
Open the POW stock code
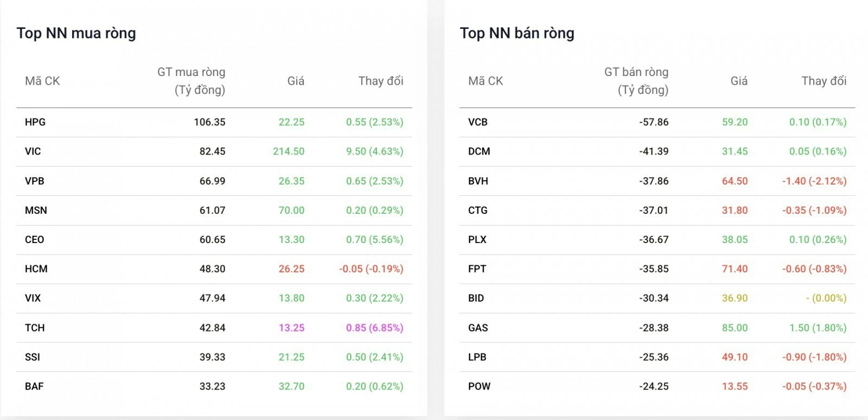pos(479,386)
